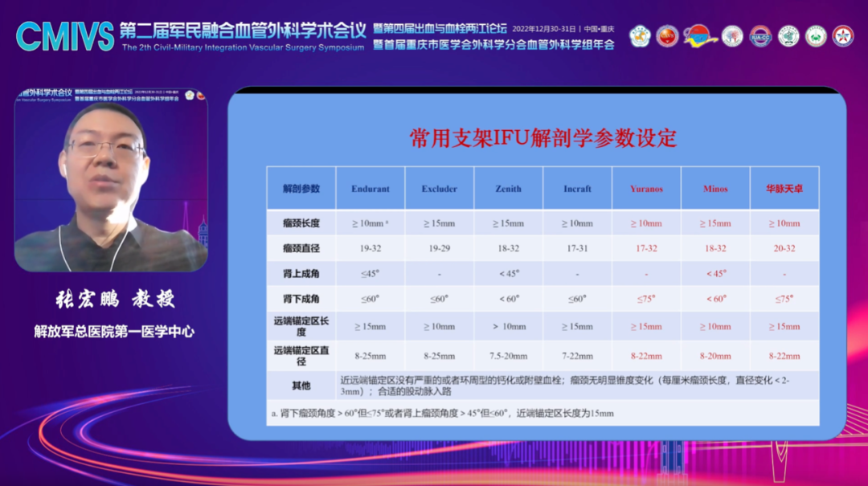Click the 华脉天卓 column header
Screen dimensions: 868x486
(x=784, y=188)
